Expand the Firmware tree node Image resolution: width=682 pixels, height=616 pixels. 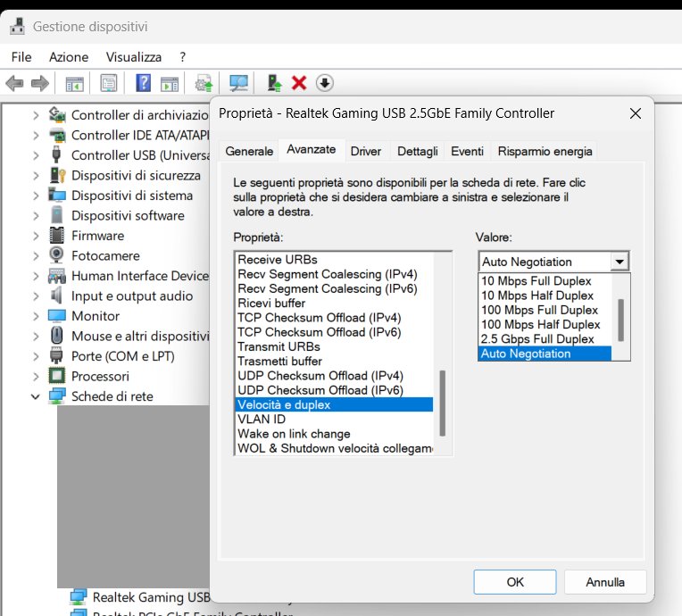tap(36, 236)
